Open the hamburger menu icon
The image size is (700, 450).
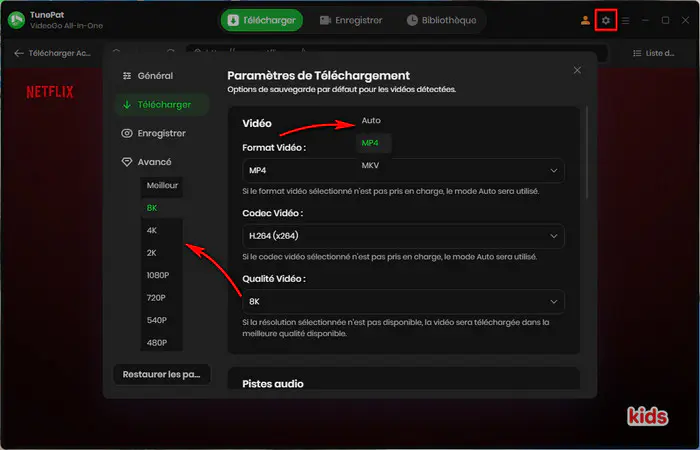coord(626,21)
